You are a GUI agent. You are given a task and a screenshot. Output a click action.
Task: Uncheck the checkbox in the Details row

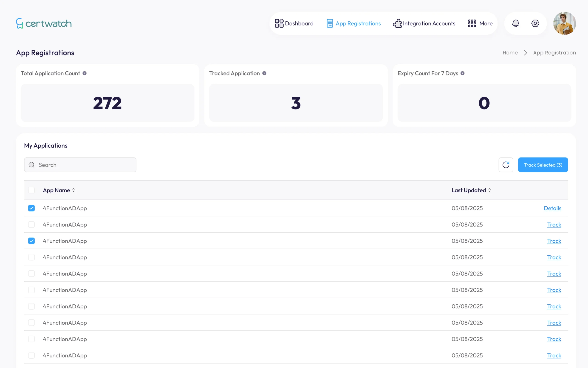click(x=31, y=208)
